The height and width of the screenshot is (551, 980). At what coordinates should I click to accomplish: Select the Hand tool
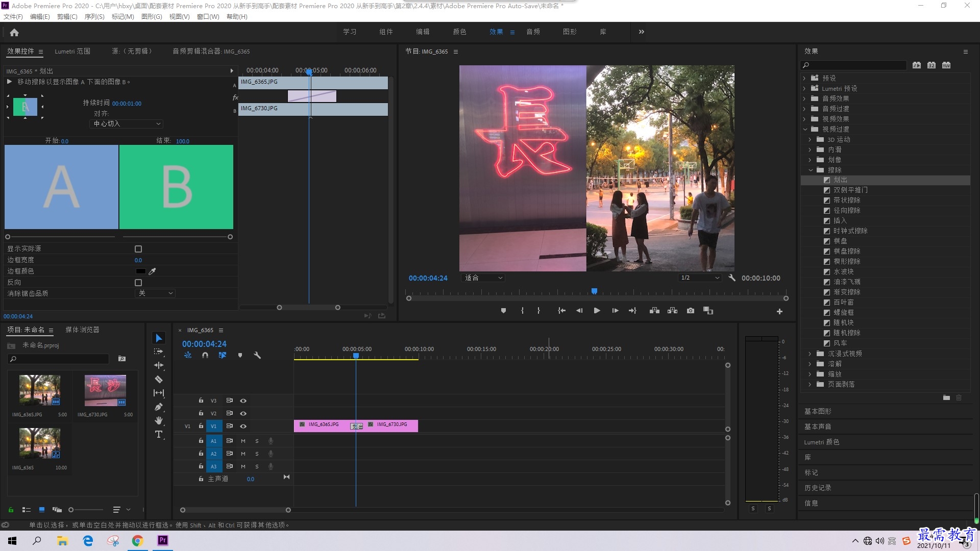159,420
